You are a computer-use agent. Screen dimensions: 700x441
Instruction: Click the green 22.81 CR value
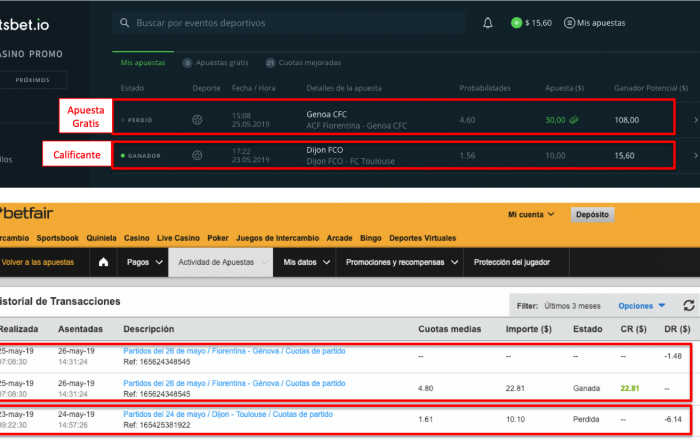(x=629, y=388)
